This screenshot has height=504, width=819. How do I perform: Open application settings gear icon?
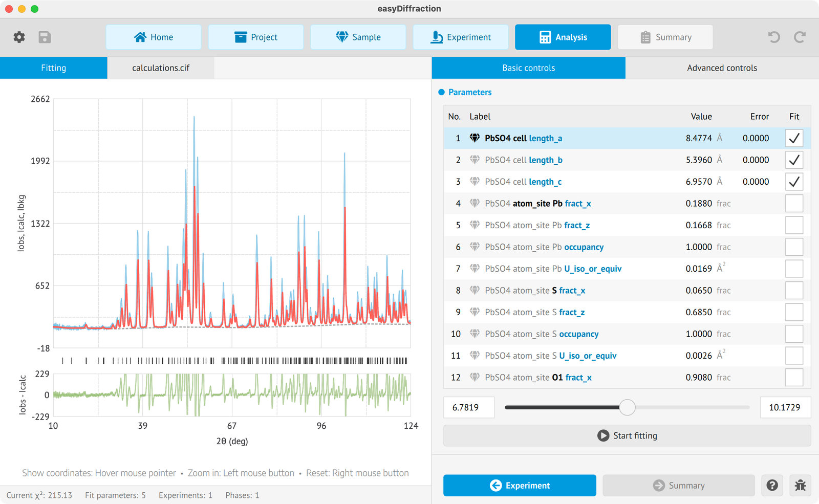click(19, 37)
